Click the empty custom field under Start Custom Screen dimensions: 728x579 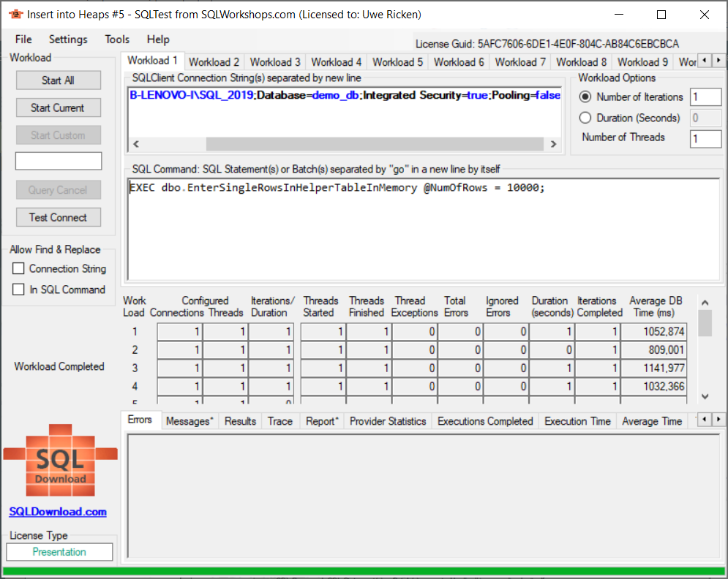point(59,161)
